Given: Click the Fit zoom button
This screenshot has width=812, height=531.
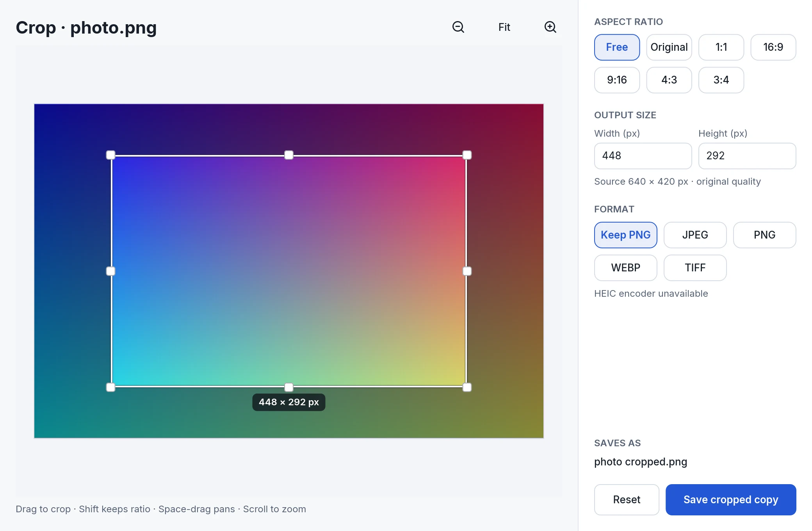Looking at the screenshot, I should [x=504, y=27].
